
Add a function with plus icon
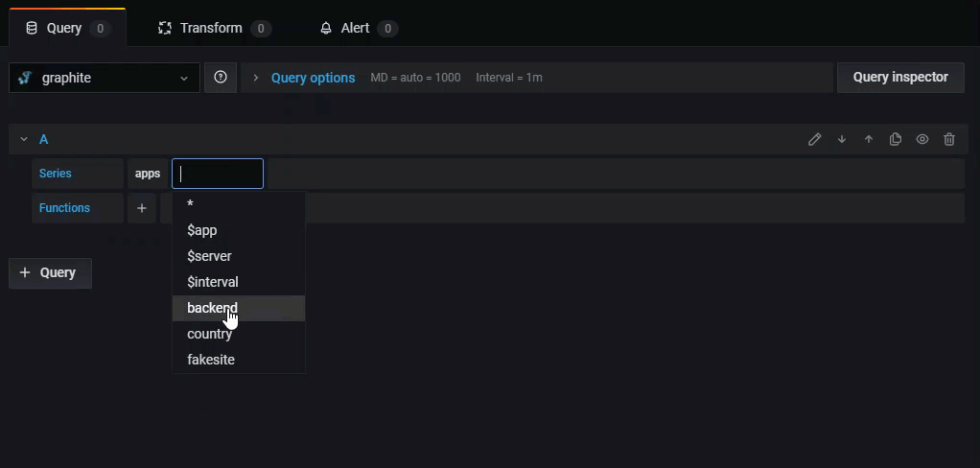(142, 208)
